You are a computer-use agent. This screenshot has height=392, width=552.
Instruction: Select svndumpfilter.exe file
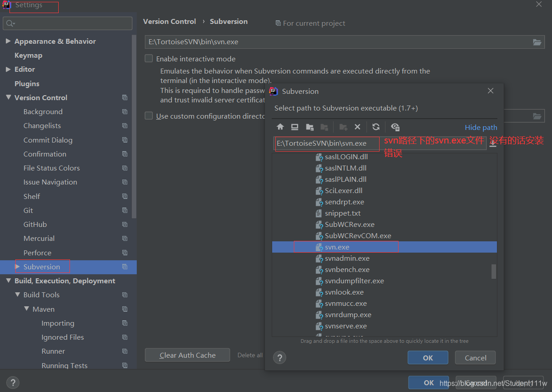(x=354, y=281)
